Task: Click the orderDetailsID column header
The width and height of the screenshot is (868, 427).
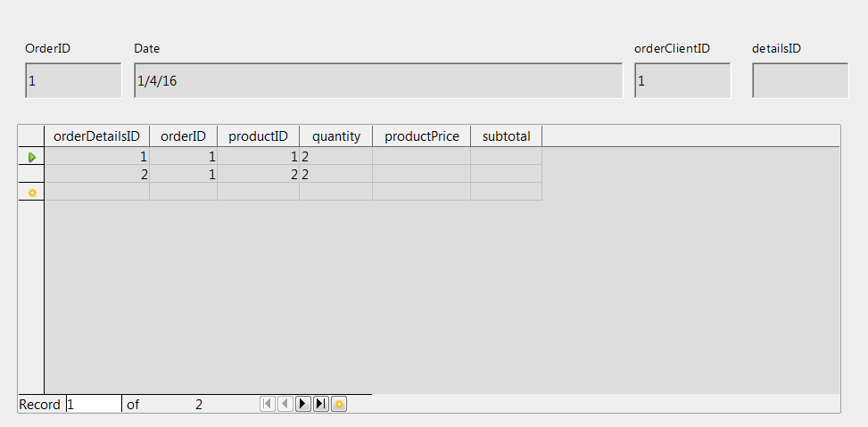Action: (x=96, y=136)
